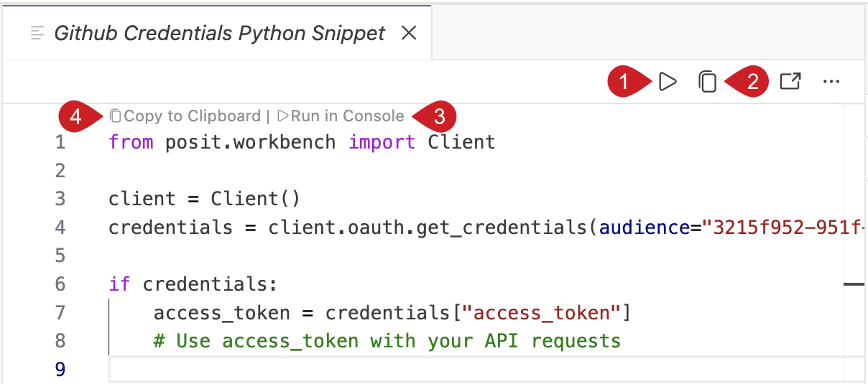868x384 pixels.
Task: Click red annotation badge number 2
Action: tap(751, 82)
